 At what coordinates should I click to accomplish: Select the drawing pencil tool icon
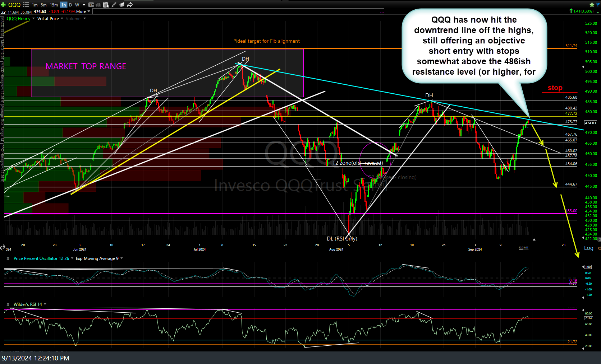[114, 5]
